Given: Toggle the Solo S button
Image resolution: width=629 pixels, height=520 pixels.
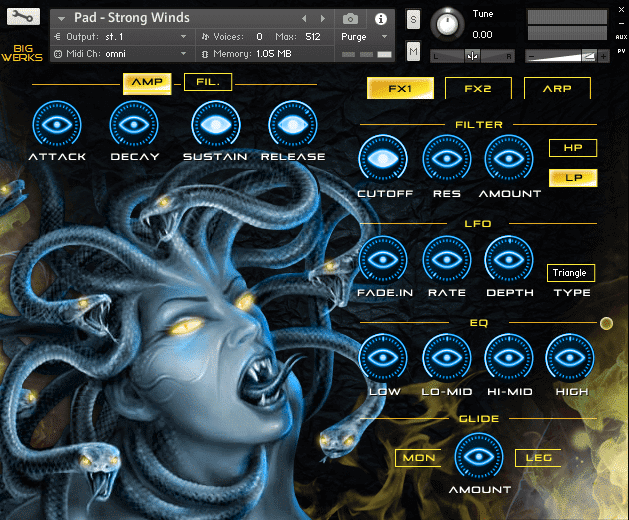Looking at the screenshot, I should (x=413, y=19).
